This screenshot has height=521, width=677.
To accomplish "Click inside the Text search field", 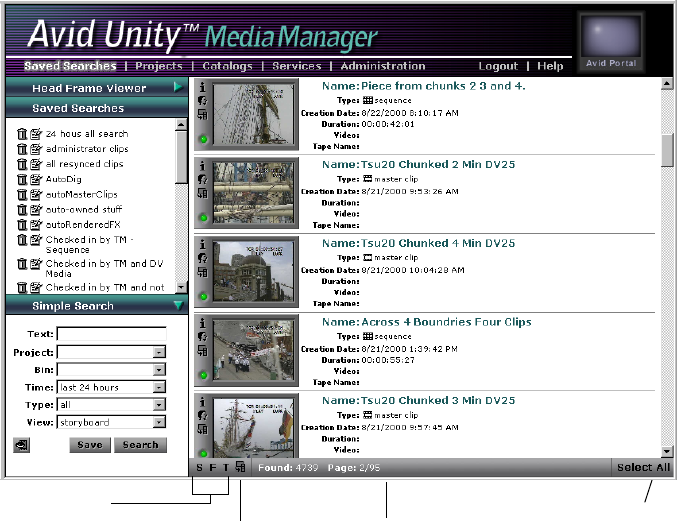I will point(111,334).
